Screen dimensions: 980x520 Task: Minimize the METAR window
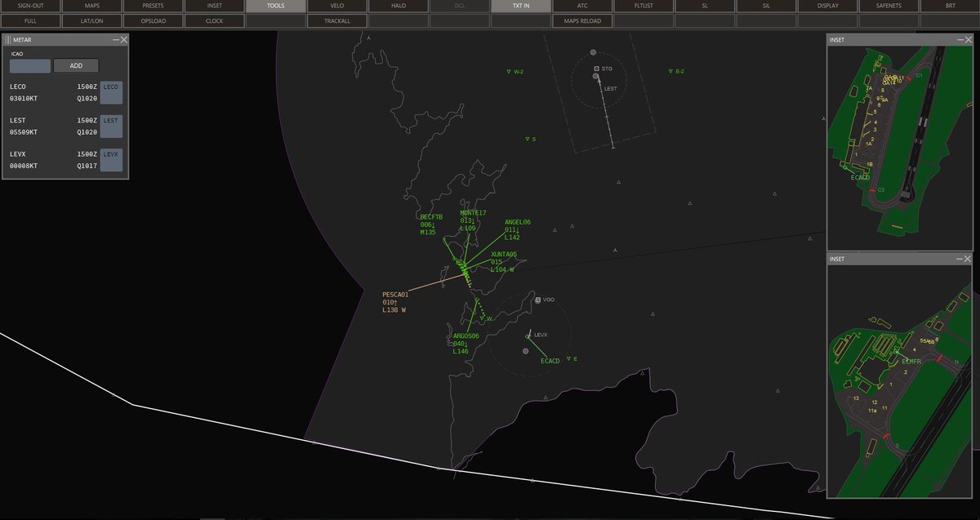click(x=115, y=39)
